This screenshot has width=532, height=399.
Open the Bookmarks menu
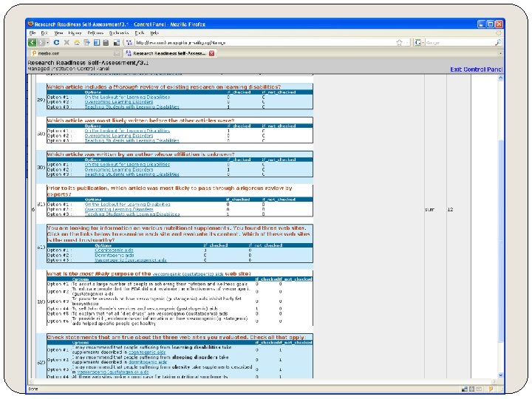(x=119, y=33)
